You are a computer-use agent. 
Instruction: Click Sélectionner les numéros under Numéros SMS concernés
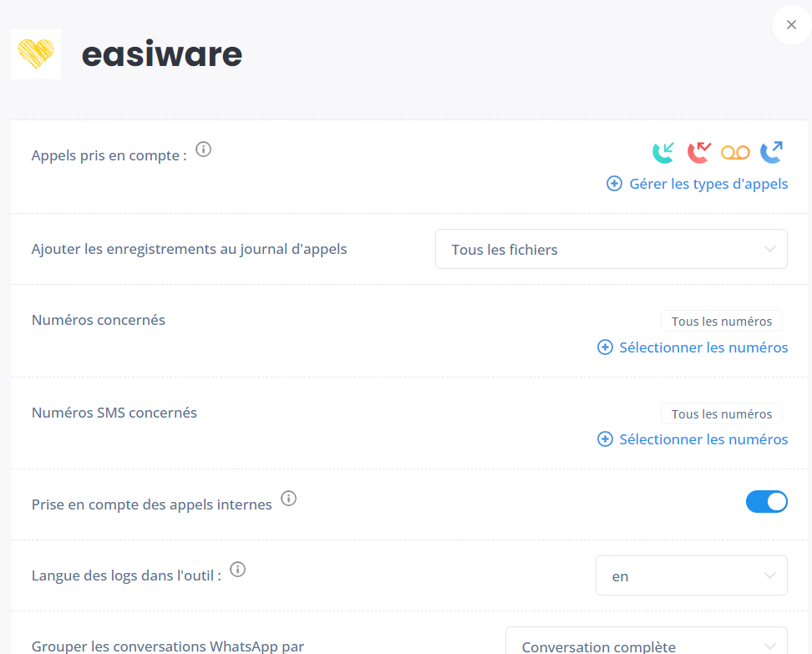pyautogui.click(x=703, y=439)
